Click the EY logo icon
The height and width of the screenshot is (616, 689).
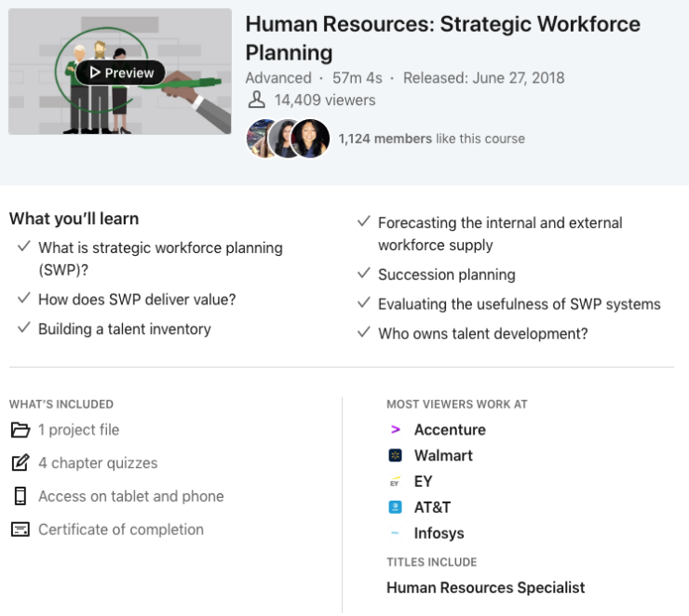tap(396, 482)
